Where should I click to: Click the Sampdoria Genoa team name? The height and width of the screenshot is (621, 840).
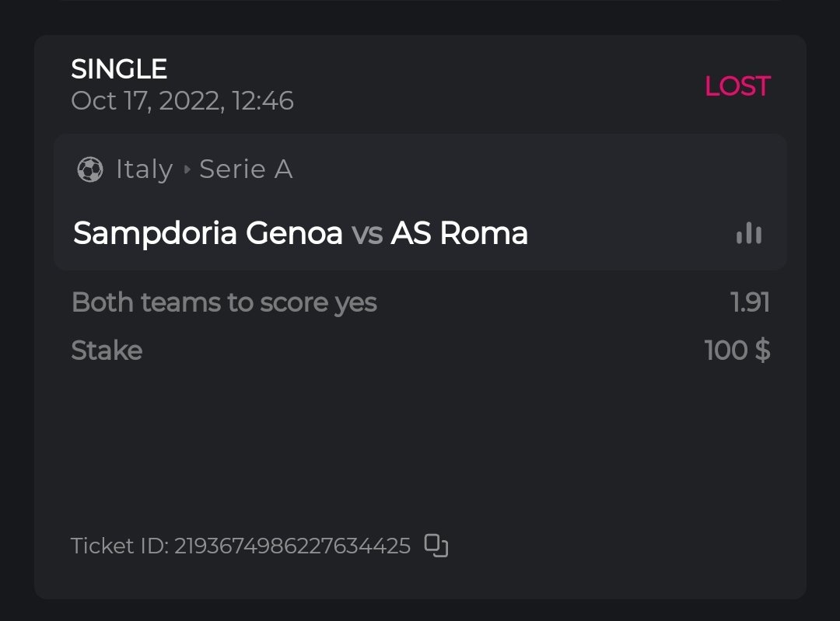208,233
